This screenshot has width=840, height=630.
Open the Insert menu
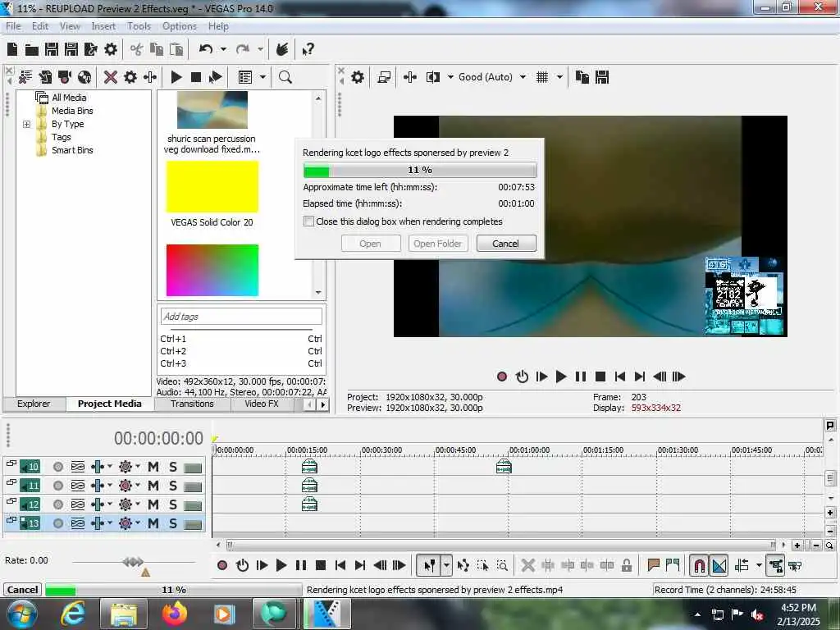click(x=103, y=26)
